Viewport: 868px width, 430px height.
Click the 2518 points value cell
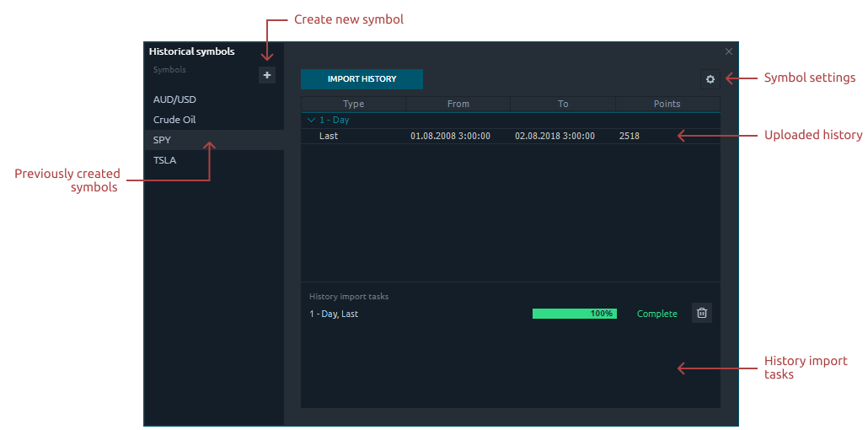pyautogui.click(x=629, y=136)
